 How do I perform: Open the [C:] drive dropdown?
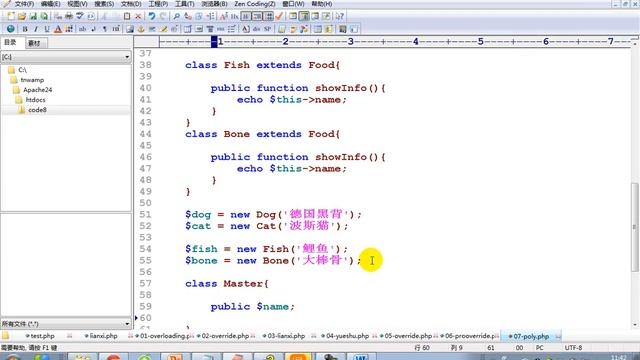tap(66, 57)
